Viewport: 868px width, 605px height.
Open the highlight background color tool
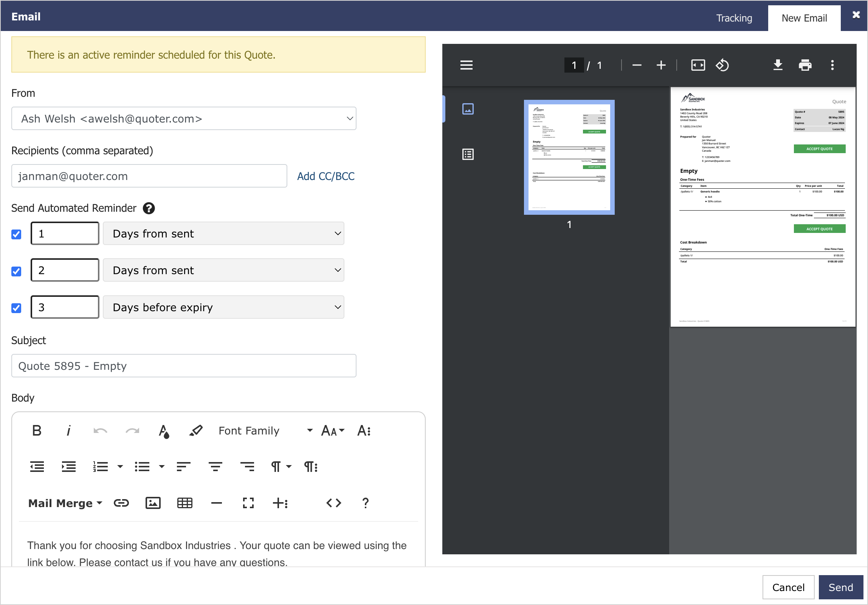pyautogui.click(x=195, y=430)
